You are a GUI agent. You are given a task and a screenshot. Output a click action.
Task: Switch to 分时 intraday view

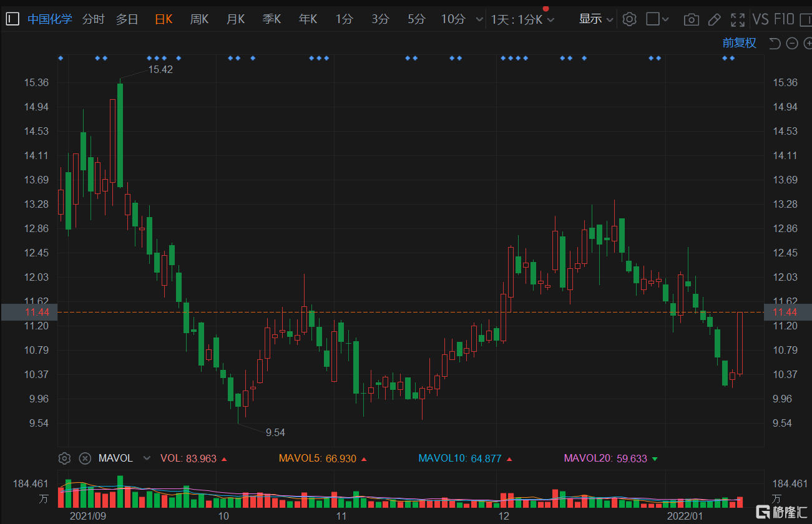pyautogui.click(x=93, y=19)
